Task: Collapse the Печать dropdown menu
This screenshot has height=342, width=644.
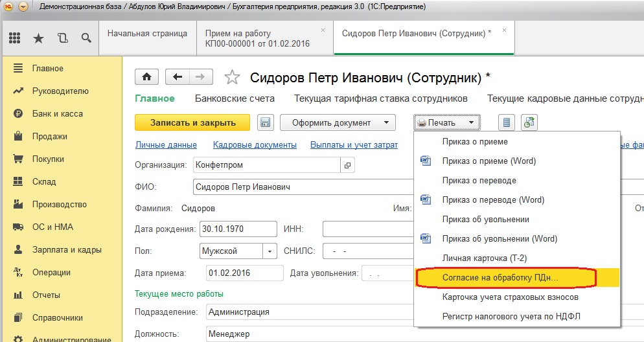Action: [447, 122]
